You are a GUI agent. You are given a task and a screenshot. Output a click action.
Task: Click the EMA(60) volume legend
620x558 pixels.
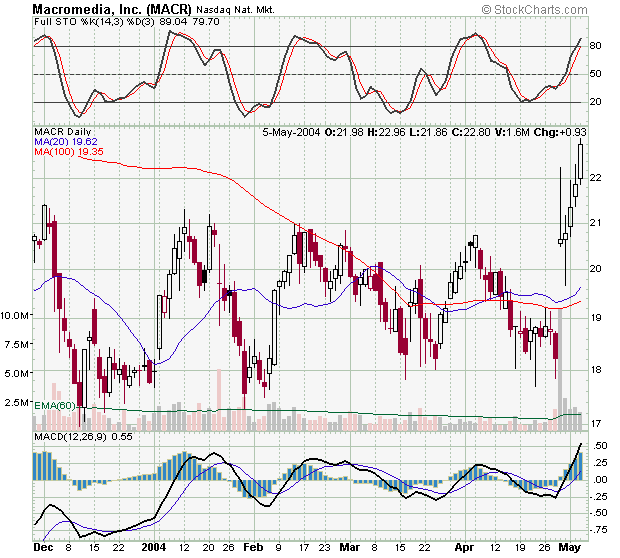pos(55,406)
